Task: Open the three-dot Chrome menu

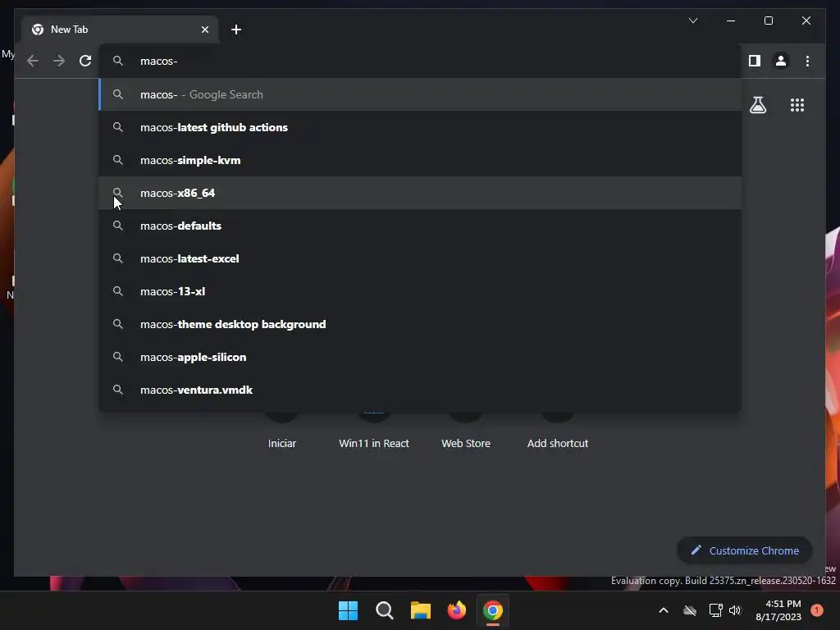Action: [807, 61]
